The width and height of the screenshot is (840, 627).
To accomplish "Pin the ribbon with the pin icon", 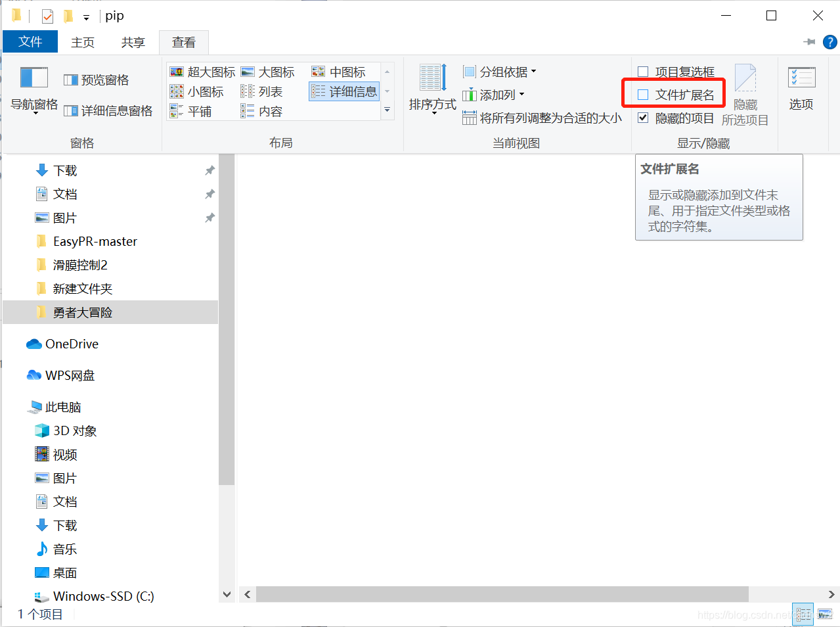I will pyautogui.click(x=809, y=42).
